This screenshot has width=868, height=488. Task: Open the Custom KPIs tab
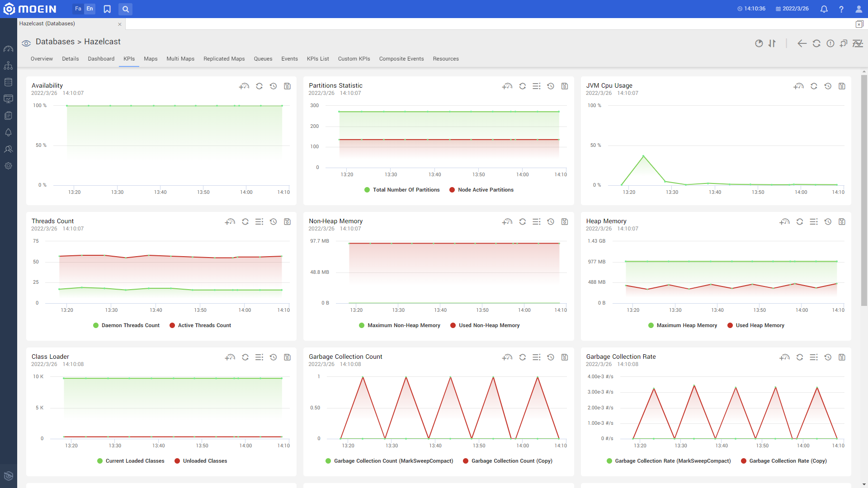pyautogui.click(x=354, y=59)
